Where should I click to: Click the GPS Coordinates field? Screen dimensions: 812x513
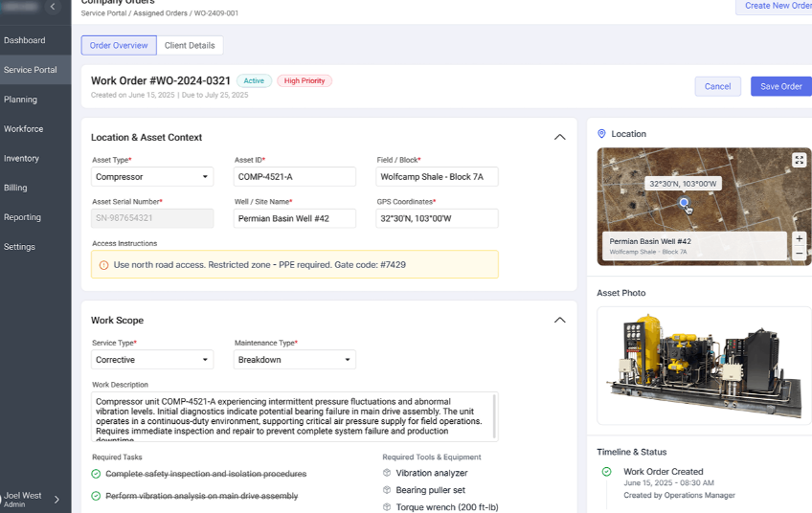(437, 218)
